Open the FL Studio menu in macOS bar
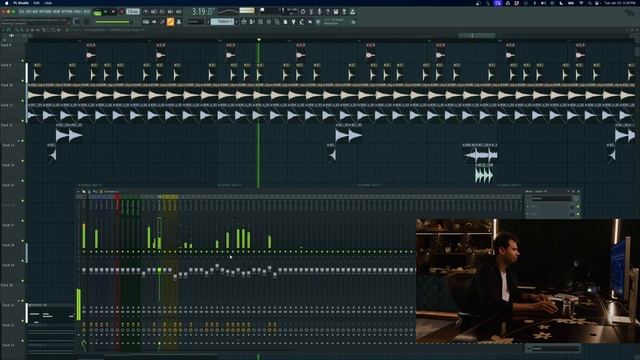Image resolution: width=640 pixels, height=360 pixels. coord(21,3)
